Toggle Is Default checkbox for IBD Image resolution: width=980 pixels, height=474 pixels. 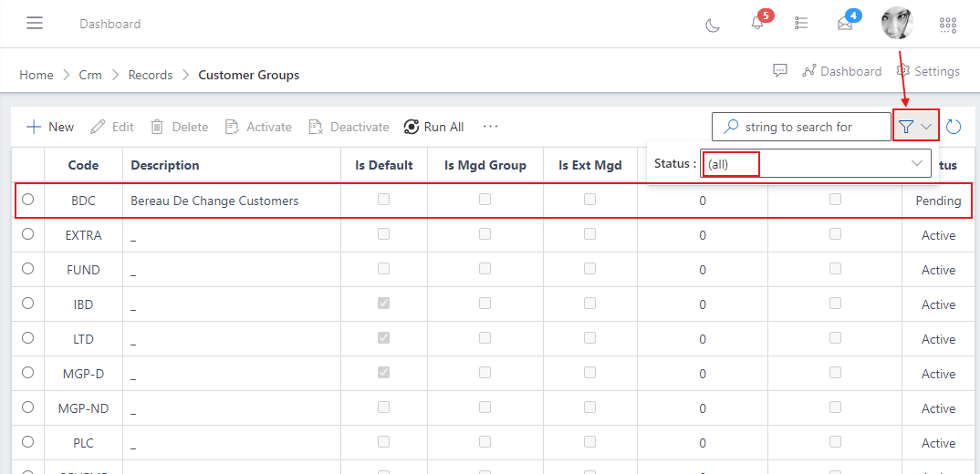[x=384, y=303]
